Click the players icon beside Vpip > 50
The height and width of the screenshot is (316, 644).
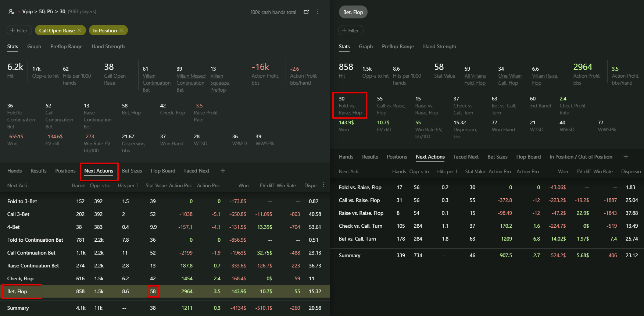[x=11, y=12]
